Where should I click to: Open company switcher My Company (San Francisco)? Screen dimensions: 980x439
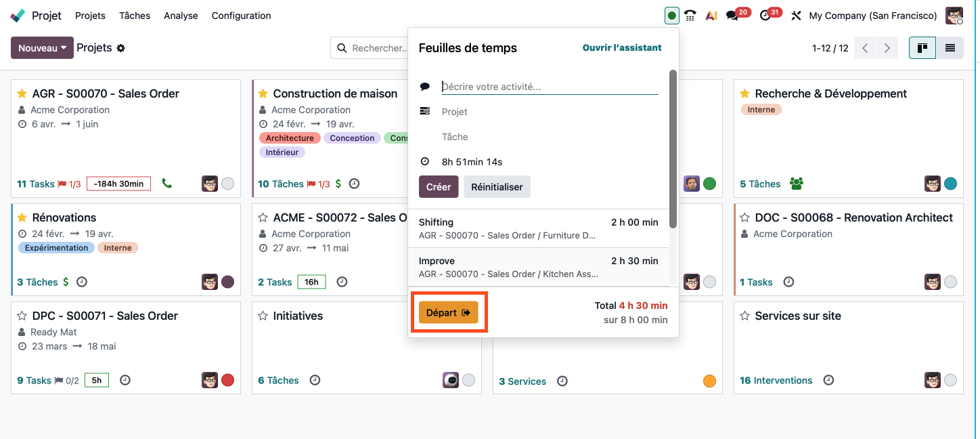(873, 16)
